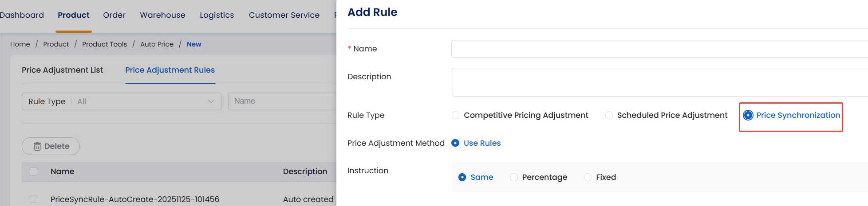Choose the Percentage instruction option

point(514,177)
